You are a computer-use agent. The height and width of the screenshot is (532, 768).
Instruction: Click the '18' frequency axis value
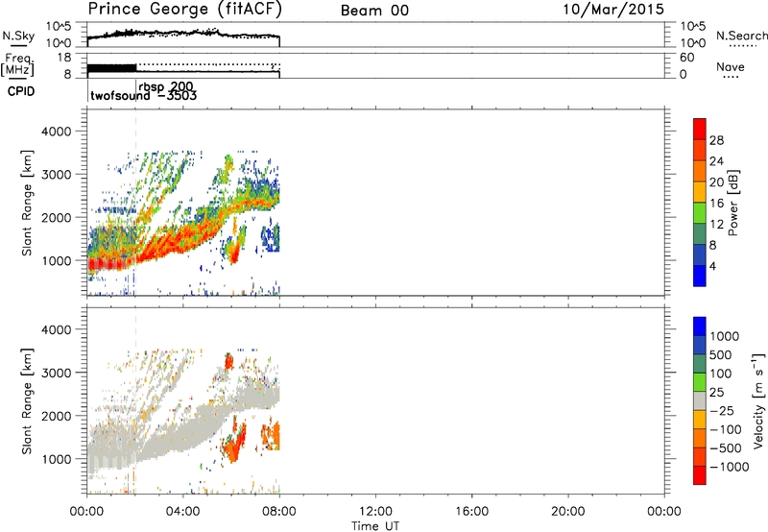pos(64,58)
